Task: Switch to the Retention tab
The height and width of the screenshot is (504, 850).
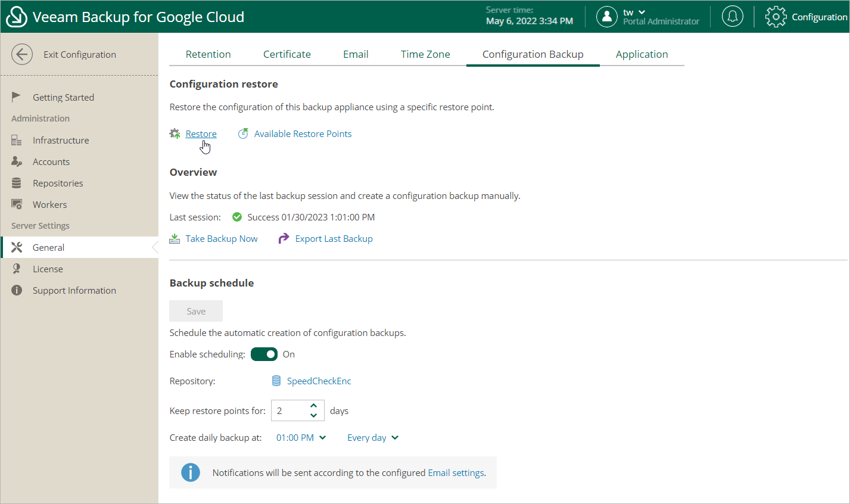Action: click(x=208, y=54)
